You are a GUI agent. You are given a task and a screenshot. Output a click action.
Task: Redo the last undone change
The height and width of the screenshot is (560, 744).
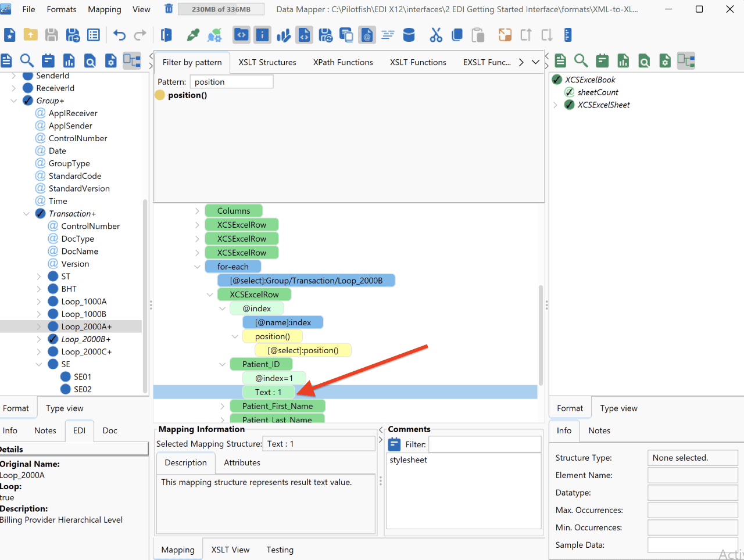(140, 35)
